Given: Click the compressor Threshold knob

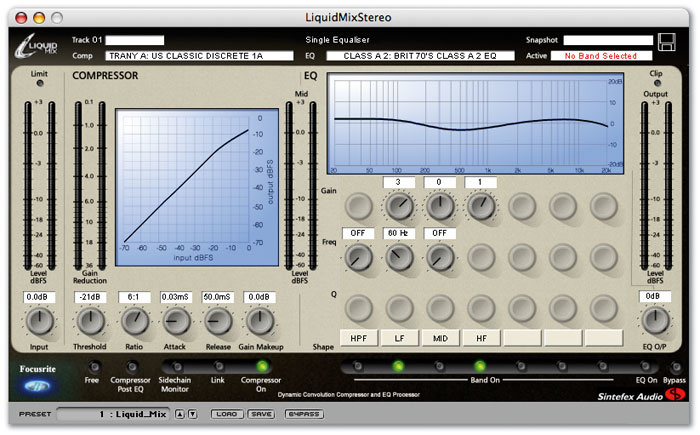Looking at the screenshot, I should point(91,321).
